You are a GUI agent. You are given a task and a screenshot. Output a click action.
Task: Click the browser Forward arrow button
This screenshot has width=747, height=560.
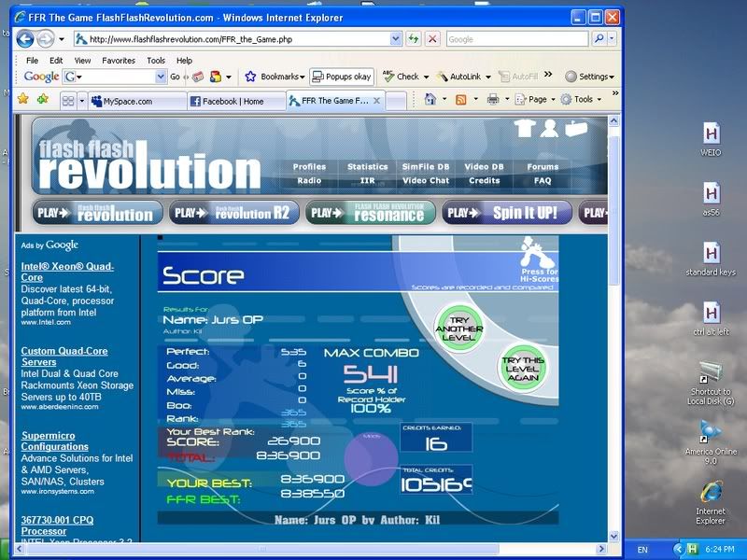(x=45, y=39)
